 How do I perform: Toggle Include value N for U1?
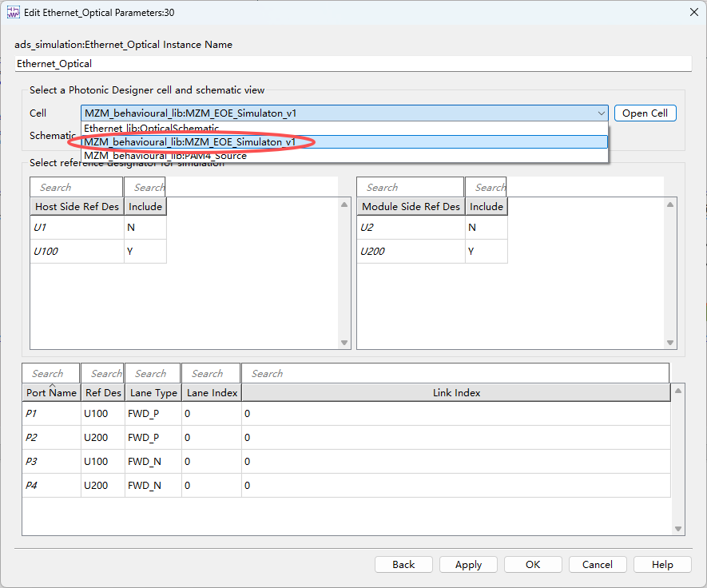pos(145,227)
